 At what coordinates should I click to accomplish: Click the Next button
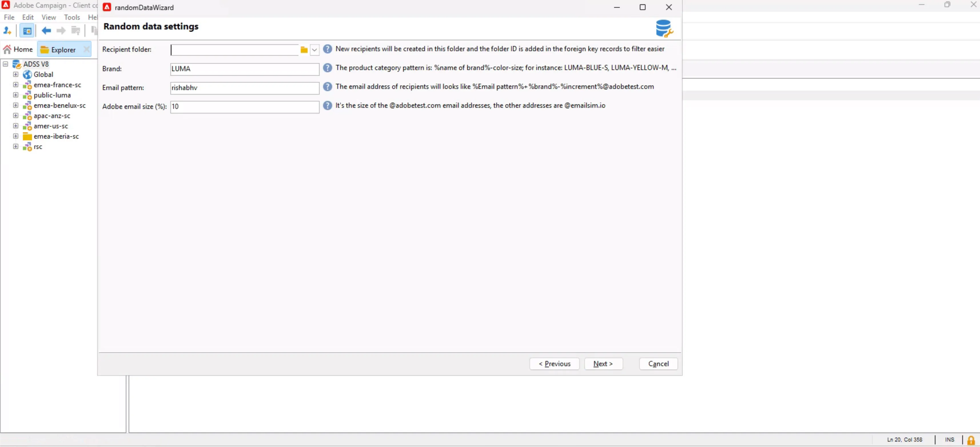click(603, 364)
